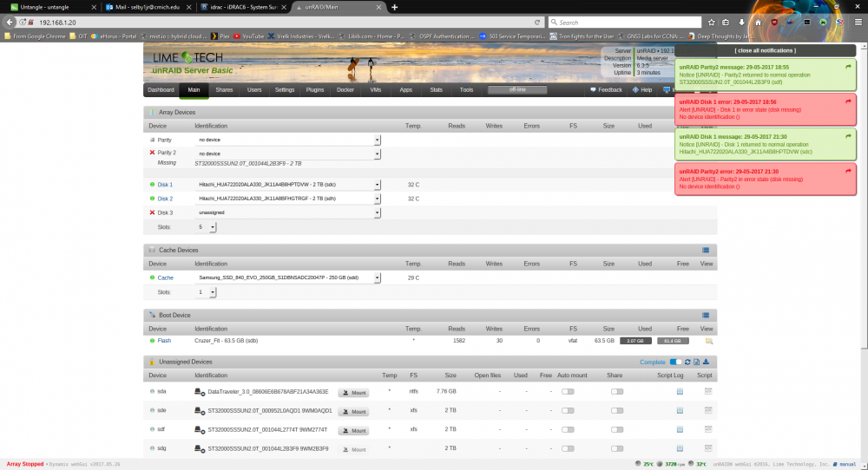Mount the sdf ST32000 device
868x470 pixels.
click(354, 430)
